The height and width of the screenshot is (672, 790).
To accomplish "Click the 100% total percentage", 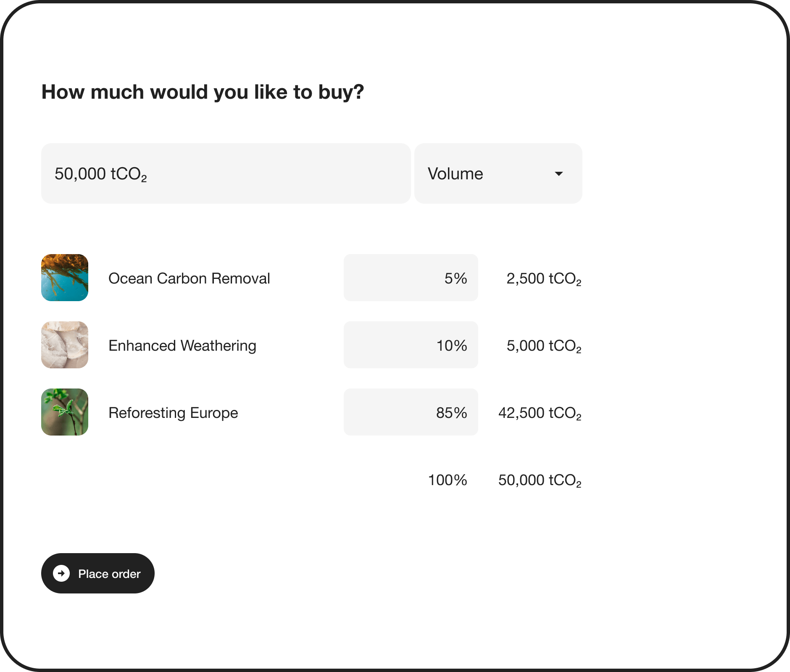I will 448,480.
